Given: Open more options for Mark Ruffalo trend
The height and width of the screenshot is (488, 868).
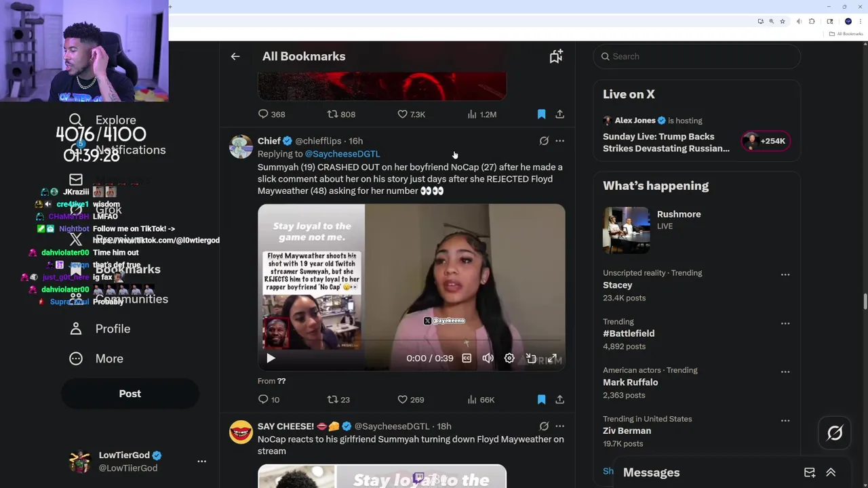Looking at the screenshot, I should point(785,372).
